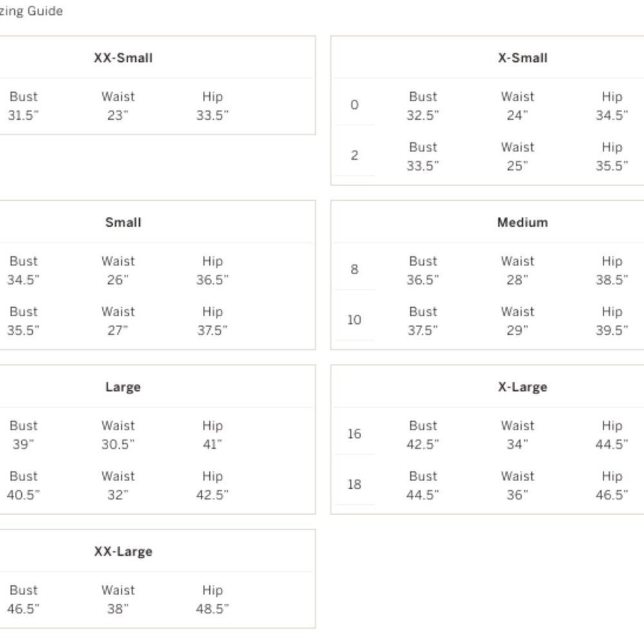Viewport: 644px width, 644px height.
Task: Click the X-Small size header
Action: [x=522, y=58]
